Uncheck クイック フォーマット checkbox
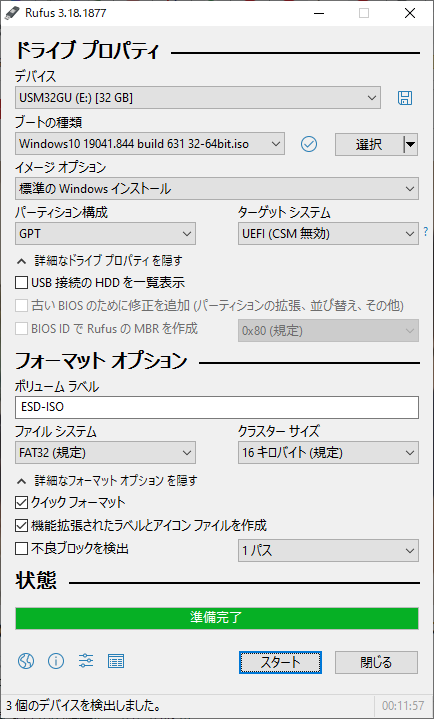Image resolution: width=434 pixels, height=719 pixels. tap(22, 503)
